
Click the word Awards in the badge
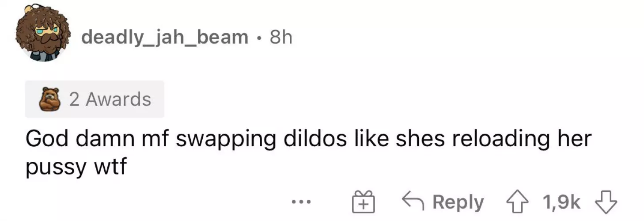118,99
